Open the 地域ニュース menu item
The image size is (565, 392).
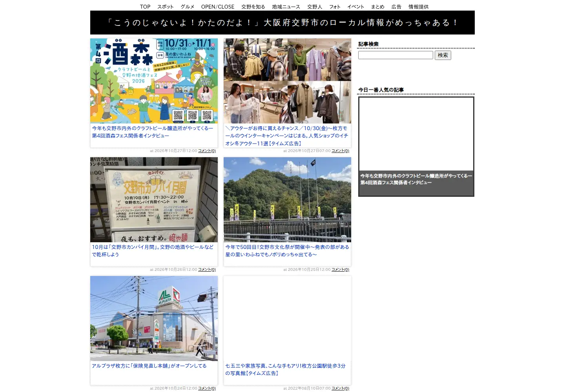click(x=286, y=7)
